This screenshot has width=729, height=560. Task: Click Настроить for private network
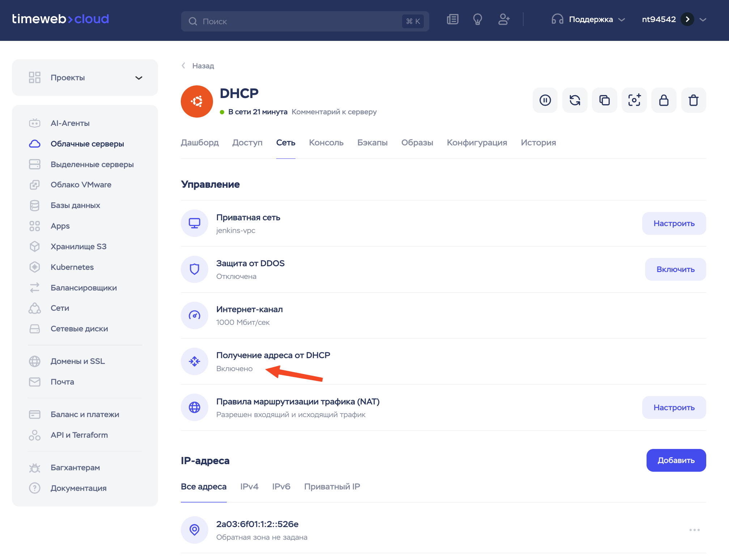674,223
